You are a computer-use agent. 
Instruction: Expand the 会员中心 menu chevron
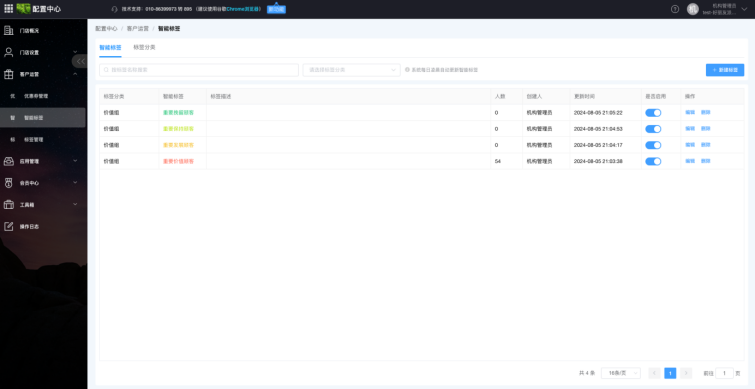click(x=75, y=183)
